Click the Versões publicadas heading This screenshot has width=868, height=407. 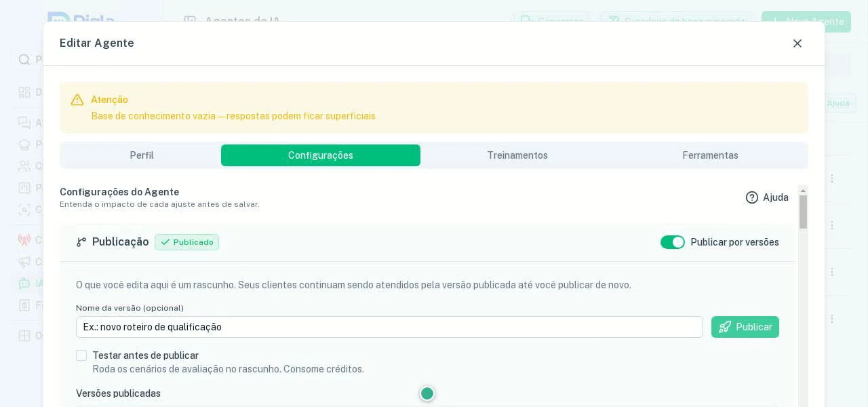coord(118,393)
